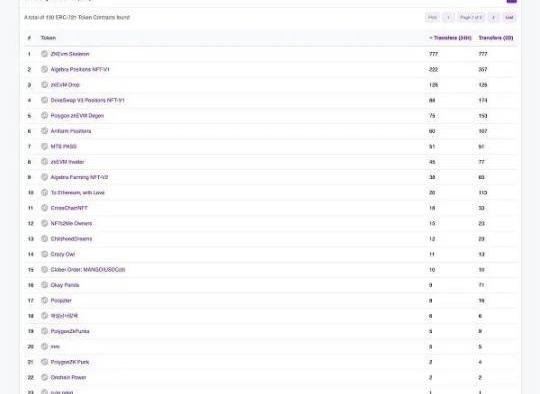Click the Onchain Power token icon
Screen dimensions: 540x394
[x=44, y=377]
